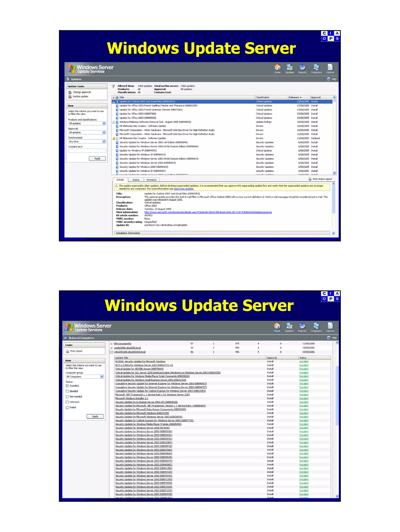Click the Contains text input field
This screenshot has height=532, width=400.
pyautogui.click(x=87, y=150)
